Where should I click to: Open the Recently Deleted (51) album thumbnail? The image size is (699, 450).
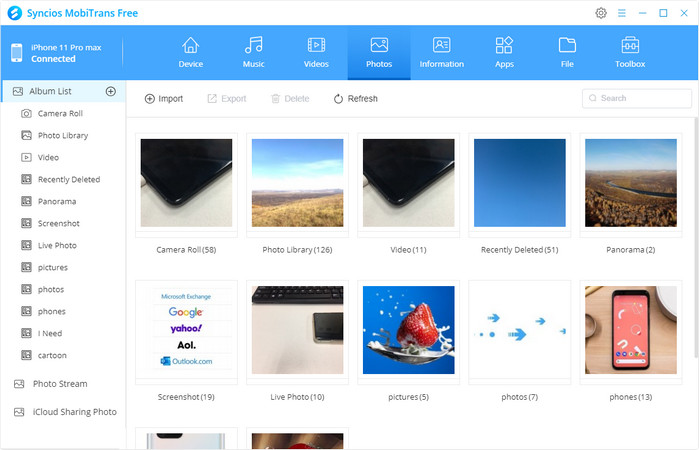[x=520, y=183]
